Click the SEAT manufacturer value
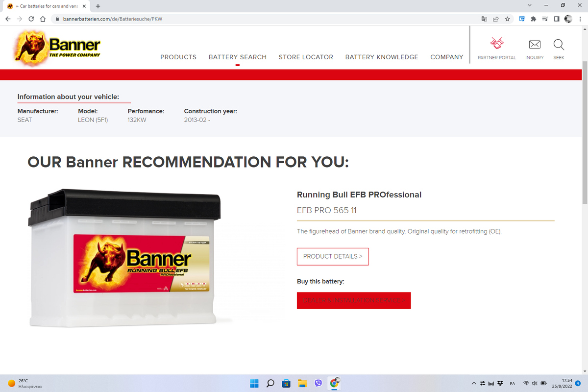This screenshot has width=588, height=392. point(24,120)
